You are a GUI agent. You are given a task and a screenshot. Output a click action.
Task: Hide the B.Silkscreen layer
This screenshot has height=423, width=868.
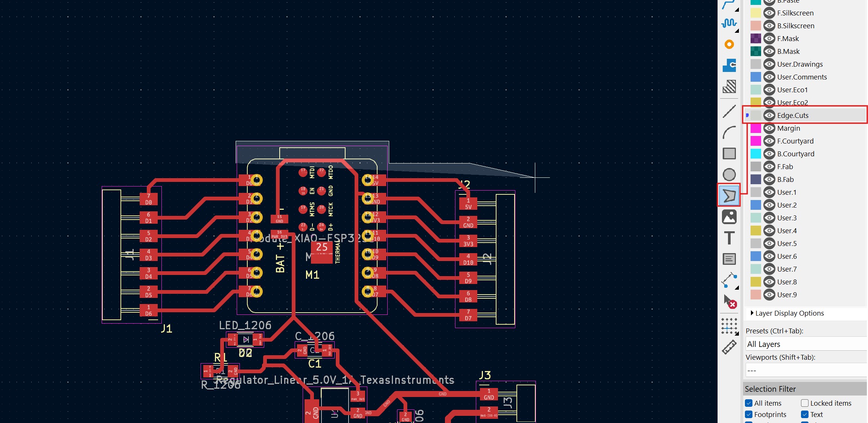[769, 26]
